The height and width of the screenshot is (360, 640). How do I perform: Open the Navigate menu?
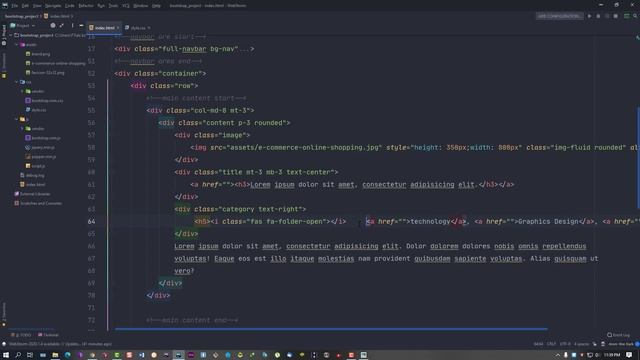[53, 6]
